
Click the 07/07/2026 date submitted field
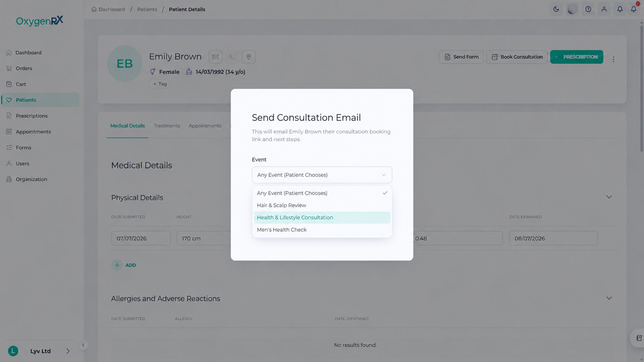[x=141, y=238]
